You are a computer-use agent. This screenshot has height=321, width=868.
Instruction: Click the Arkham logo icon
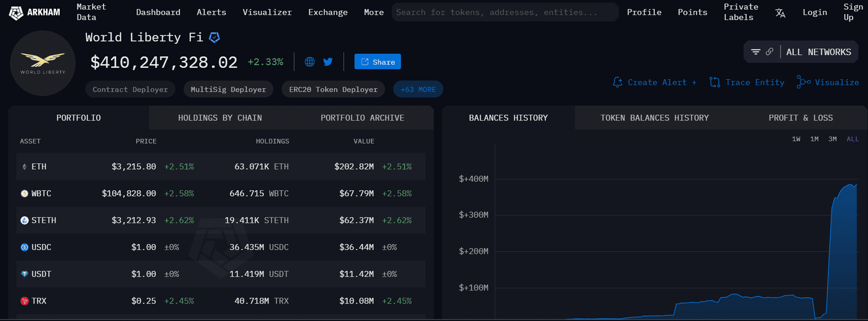pos(16,12)
